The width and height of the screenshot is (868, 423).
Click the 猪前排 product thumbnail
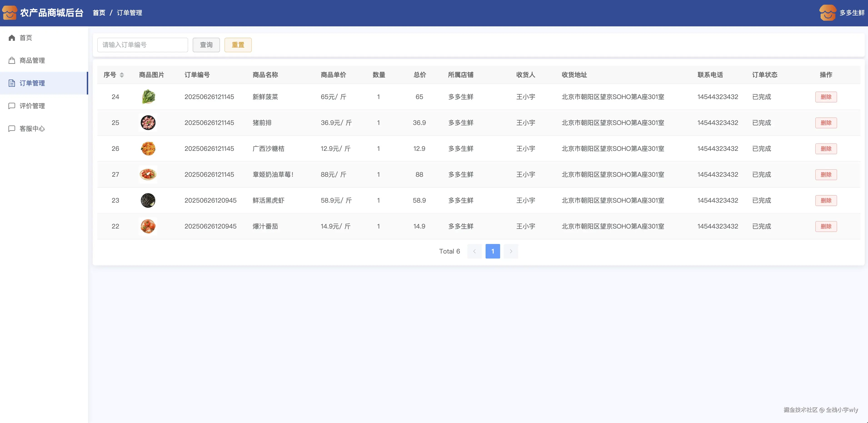point(148,123)
